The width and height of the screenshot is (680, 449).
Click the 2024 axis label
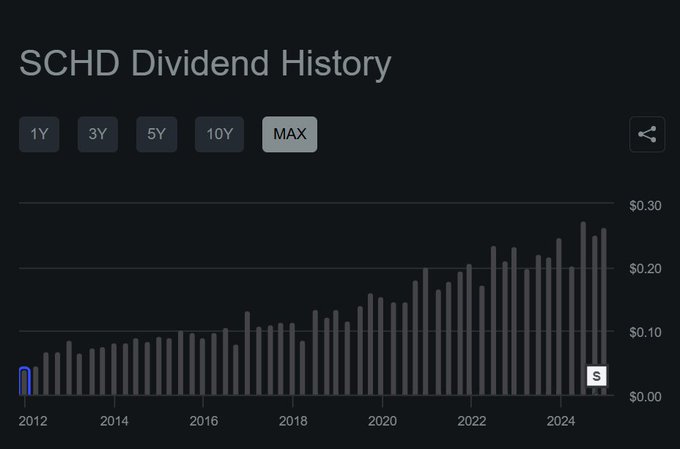pos(561,421)
